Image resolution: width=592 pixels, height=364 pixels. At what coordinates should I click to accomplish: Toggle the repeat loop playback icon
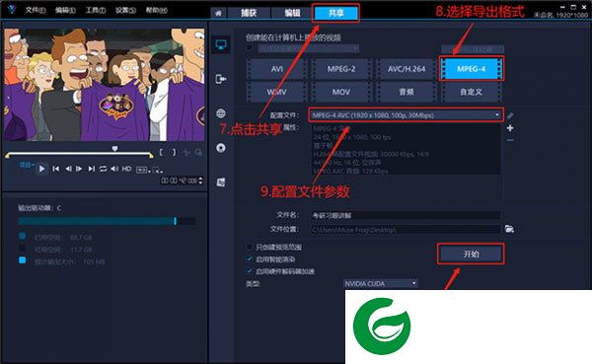click(103, 169)
